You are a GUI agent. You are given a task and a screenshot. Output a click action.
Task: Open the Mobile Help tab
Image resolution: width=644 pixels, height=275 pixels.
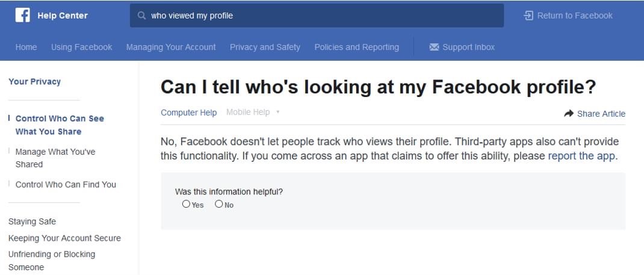tap(248, 112)
